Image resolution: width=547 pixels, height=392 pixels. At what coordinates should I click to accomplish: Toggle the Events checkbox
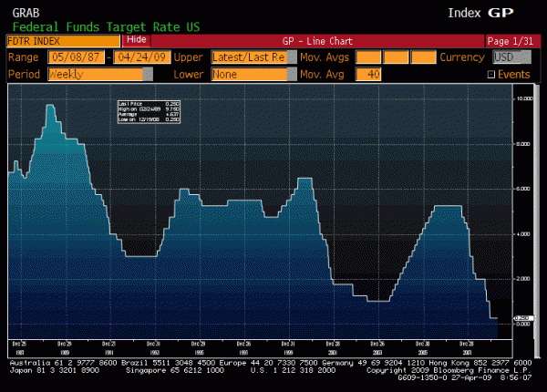(x=492, y=74)
